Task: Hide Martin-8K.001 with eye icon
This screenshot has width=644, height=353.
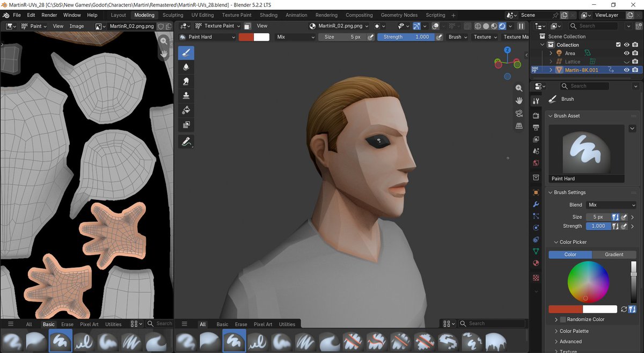Action: point(626,70)
